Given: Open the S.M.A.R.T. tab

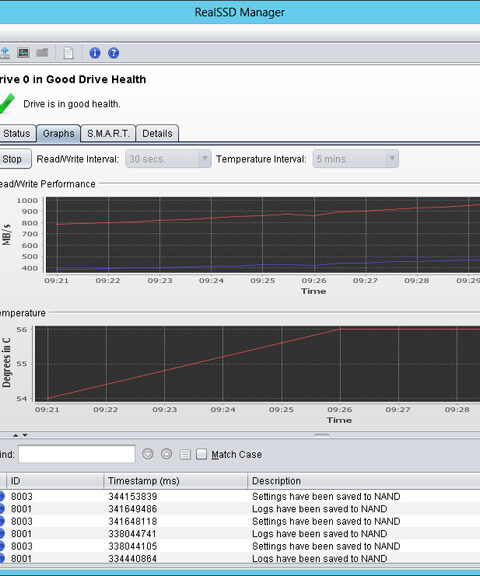Looking at the screenshot, I should [108, 133].
